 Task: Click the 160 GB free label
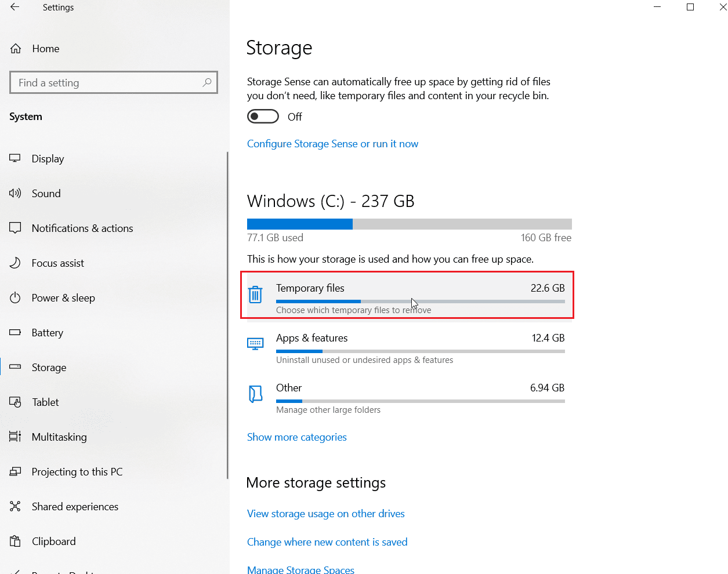click(546, 238)
